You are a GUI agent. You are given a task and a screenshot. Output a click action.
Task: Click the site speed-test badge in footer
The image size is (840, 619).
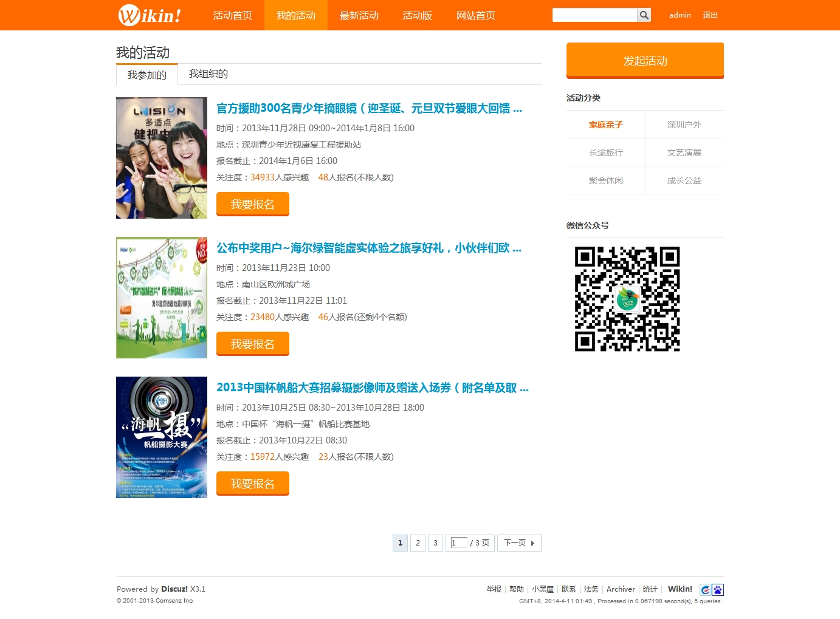[x=705, y=589]
